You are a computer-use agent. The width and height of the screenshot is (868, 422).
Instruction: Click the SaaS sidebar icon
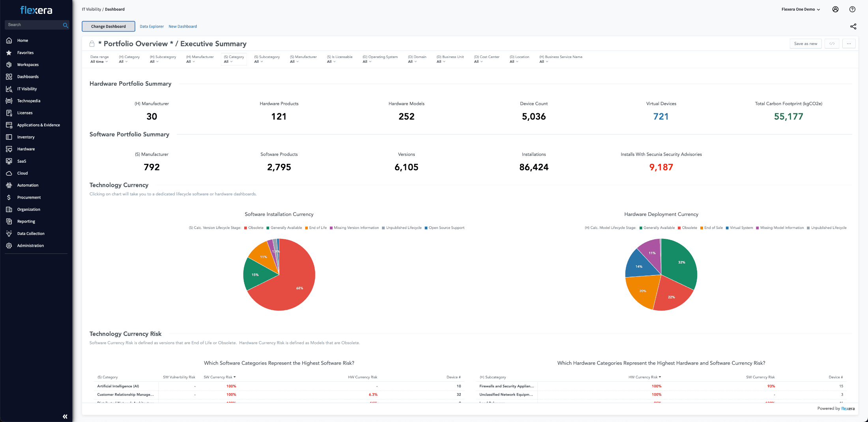pyautogui.click(x=9, y=161)
